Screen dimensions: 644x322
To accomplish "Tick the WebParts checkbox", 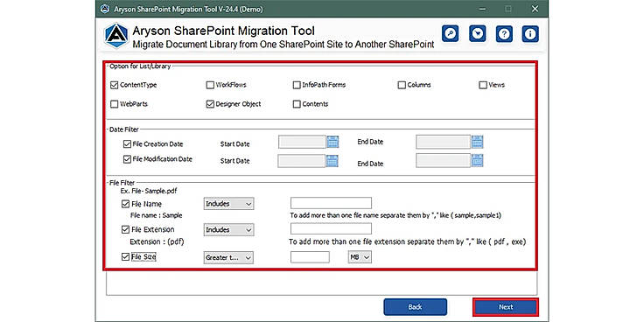I will tap(114, 104).
